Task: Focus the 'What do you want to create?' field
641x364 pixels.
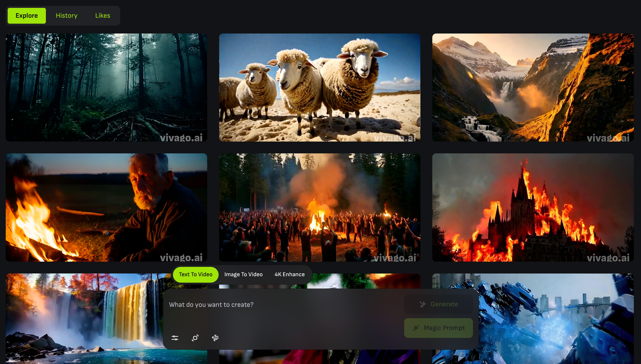Action: (x=284, y=305)
